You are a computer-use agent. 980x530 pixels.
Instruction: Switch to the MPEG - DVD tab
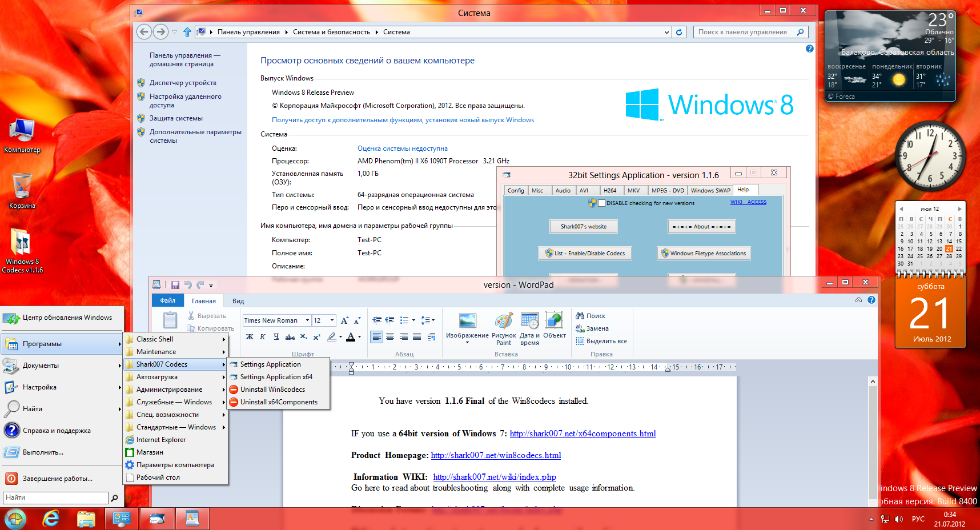[x=667, y=190]
